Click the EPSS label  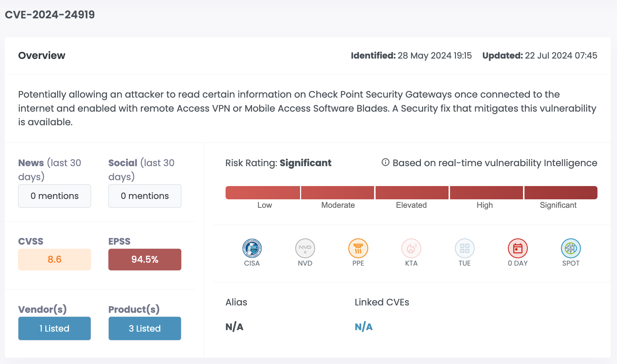(119, 241)
